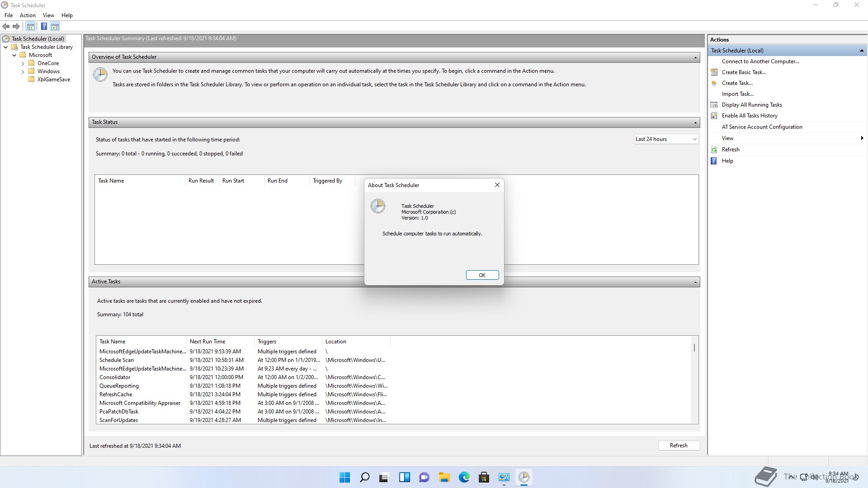Open Widgets from the taskbar
Viewport: 868px width, 488px height.
[x=404, y=477]
